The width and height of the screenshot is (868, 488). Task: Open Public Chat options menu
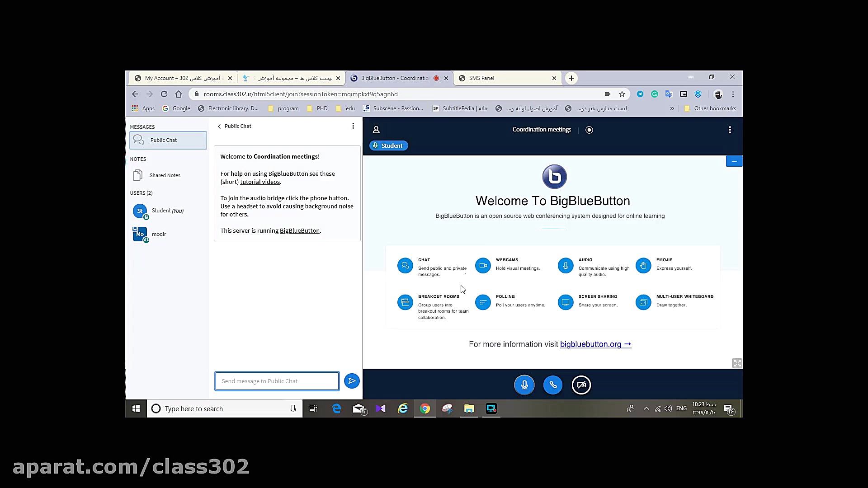(x=353, y=126)
